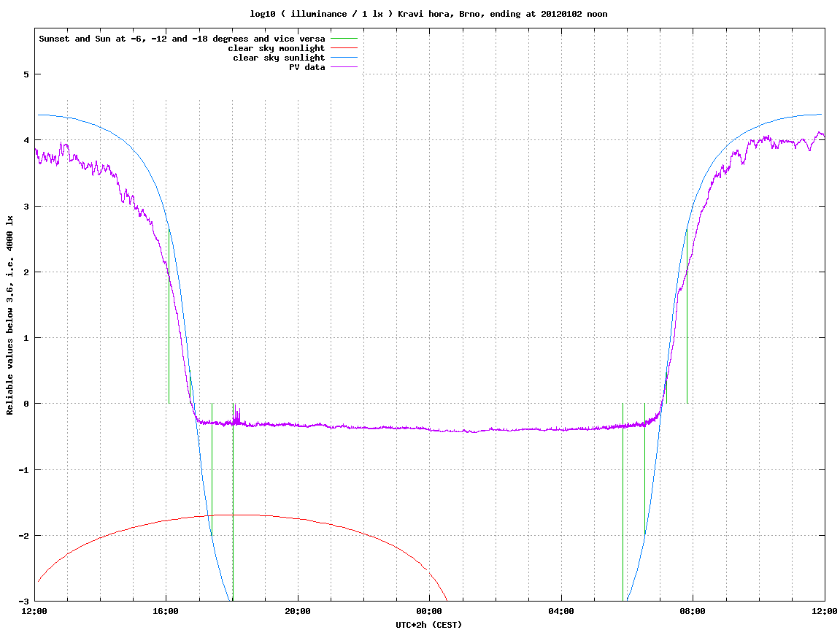Image resolution: width=840 pixels, height=630 pixels.
Task: Select the legend entry 'clear sky moonlight'
Action: 277,48
